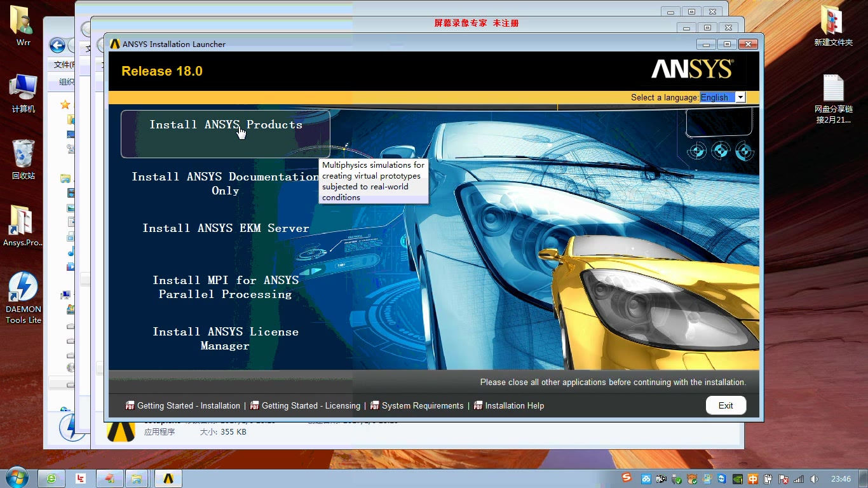Click the volume speaker tray icon
The image size is (868, 488).
point(814,479)
